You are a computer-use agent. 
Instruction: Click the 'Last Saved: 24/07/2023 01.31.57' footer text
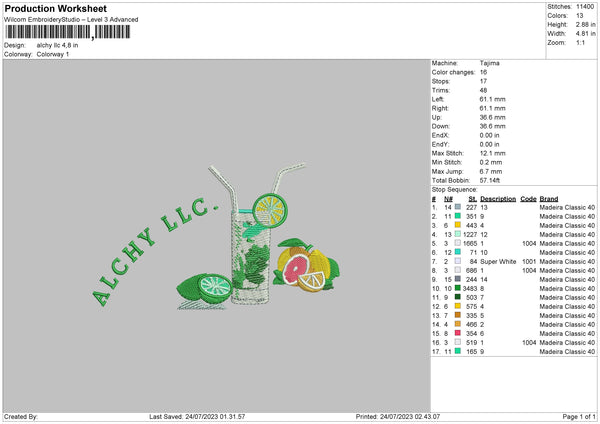(197, 416)
